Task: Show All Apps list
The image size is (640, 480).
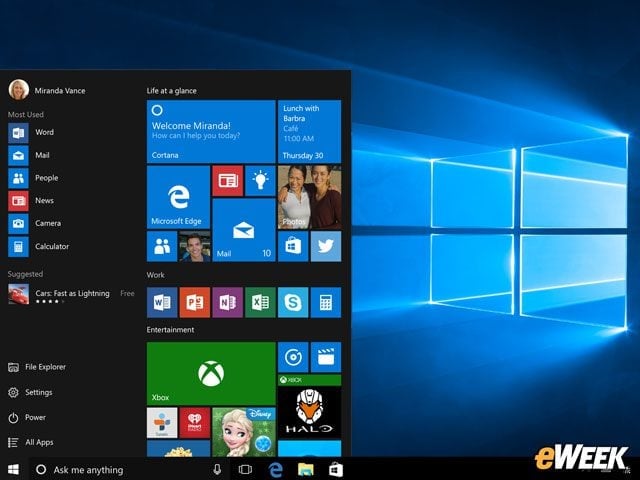Action: click(x=31, y=442)
